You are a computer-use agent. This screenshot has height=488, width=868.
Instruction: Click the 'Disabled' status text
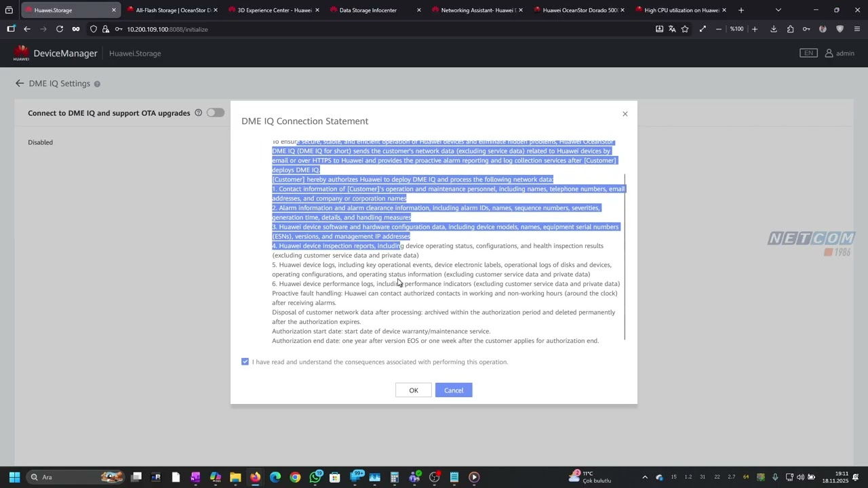click(x=40, y=142)
